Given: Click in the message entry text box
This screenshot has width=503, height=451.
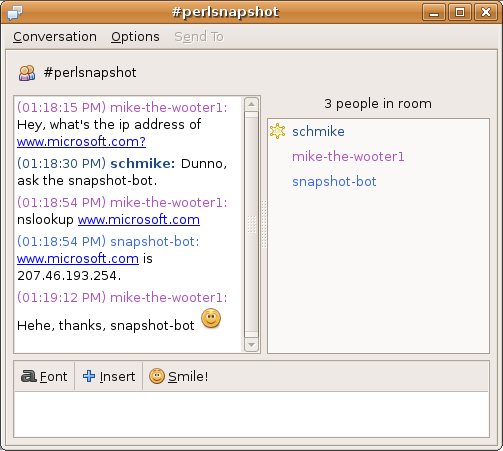Looking at the screenshot, I should 251,414.
